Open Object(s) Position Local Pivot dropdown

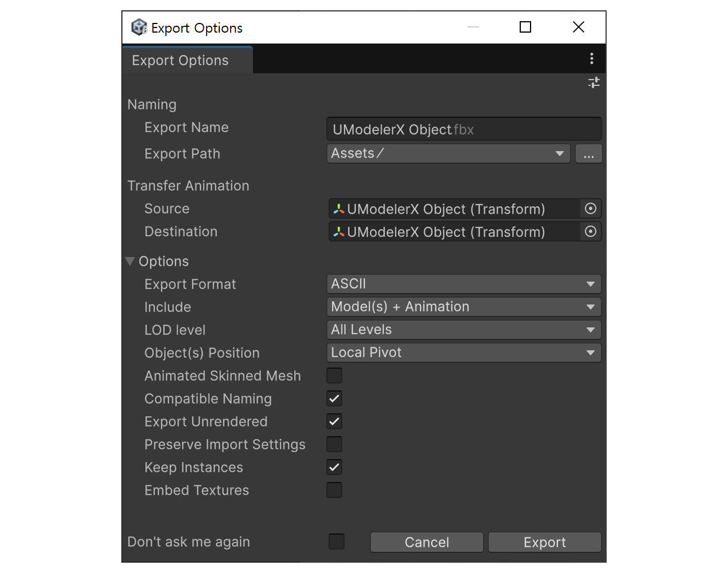click(464, 353)
